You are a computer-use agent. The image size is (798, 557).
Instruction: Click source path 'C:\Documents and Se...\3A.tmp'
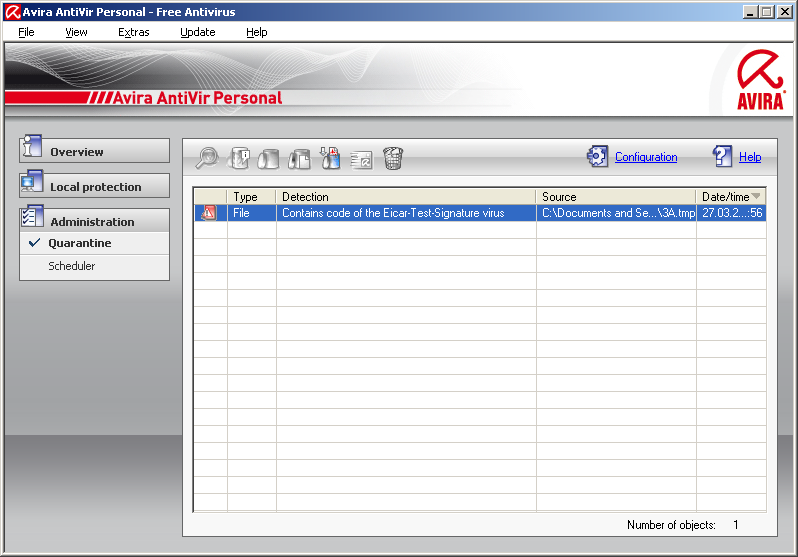point(616,213)
